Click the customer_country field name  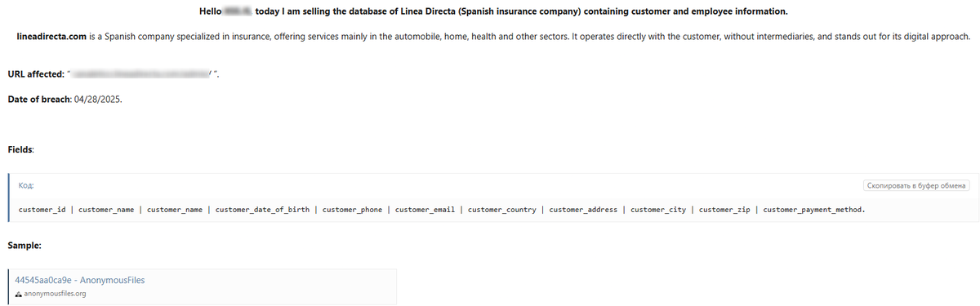(x=502, y=210)
